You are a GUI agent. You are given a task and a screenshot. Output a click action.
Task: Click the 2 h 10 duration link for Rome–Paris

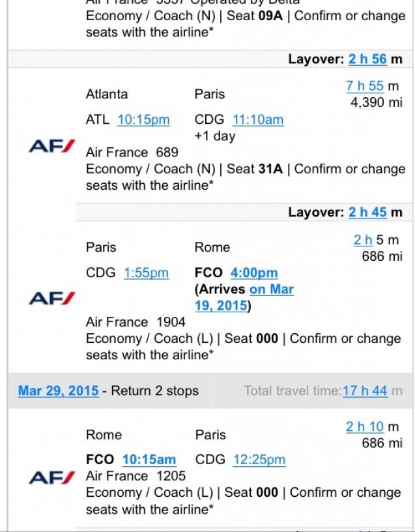click(365, 427)
